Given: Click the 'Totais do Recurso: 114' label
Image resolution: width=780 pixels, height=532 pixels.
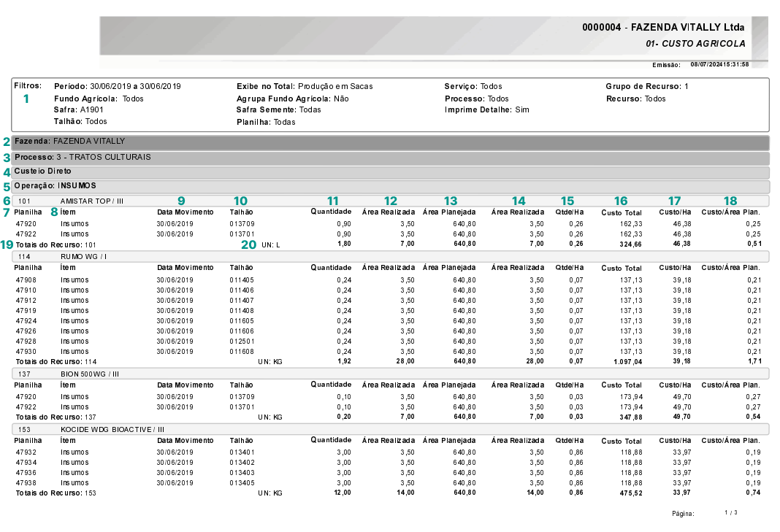Looking at the screenshot, I should tap(56, 361).
